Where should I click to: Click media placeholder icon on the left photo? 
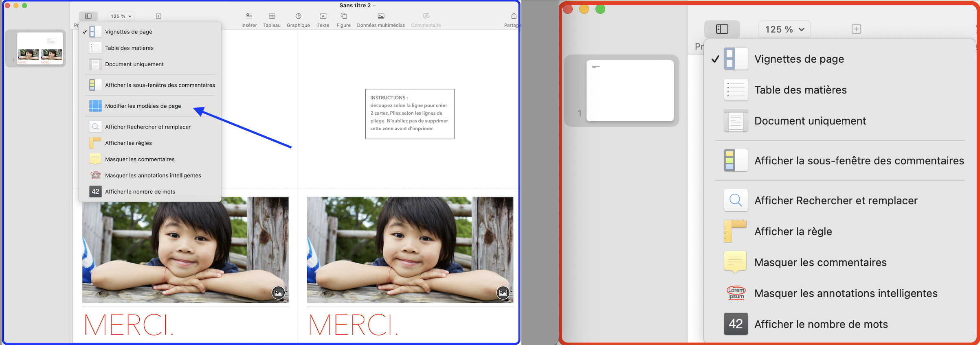[x=278, y=293]
